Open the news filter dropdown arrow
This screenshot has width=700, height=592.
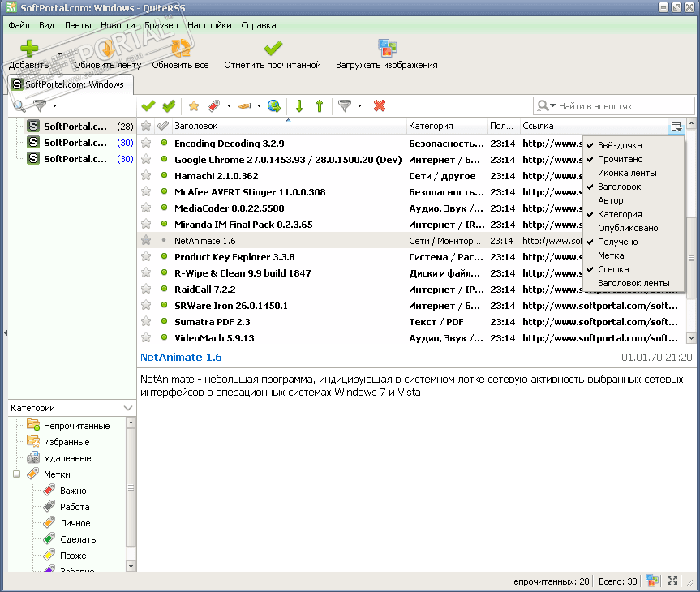pos(359,105)
